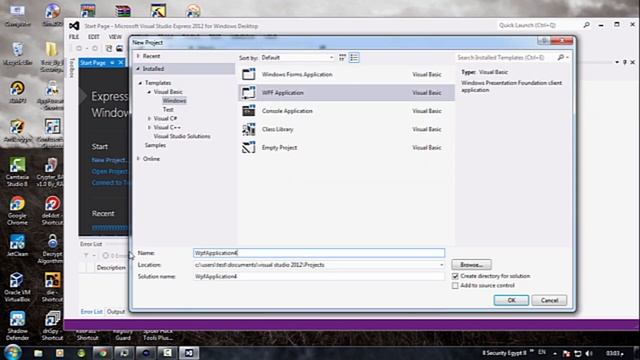Select the Samples tree item
This screenshot has width=640, height=360.
[155, 145]
